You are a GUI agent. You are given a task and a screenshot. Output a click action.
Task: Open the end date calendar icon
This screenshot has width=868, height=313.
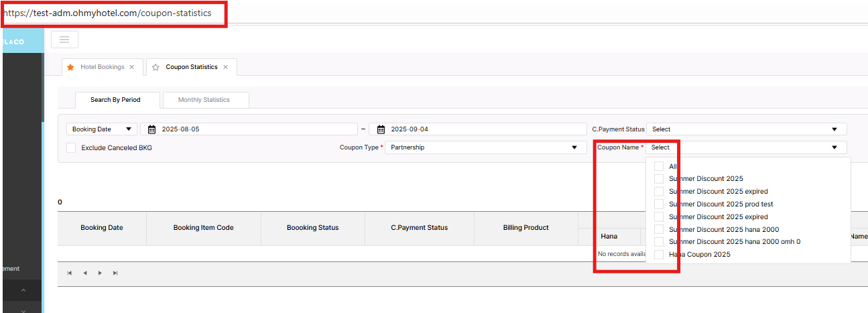381,129
